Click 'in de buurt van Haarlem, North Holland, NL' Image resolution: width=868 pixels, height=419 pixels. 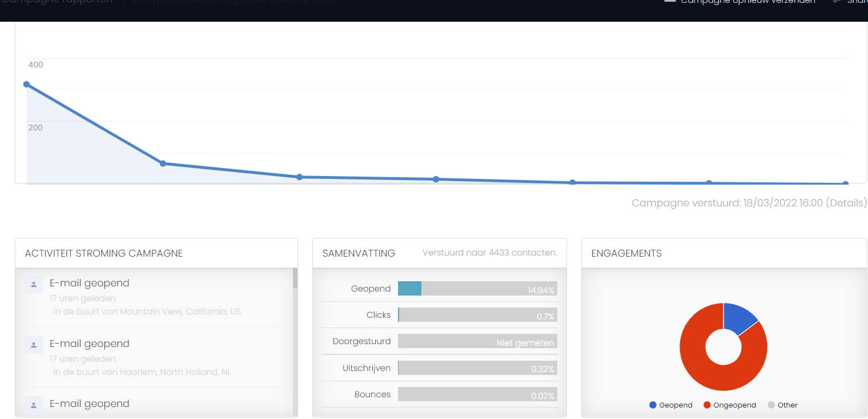coord(142,372)
